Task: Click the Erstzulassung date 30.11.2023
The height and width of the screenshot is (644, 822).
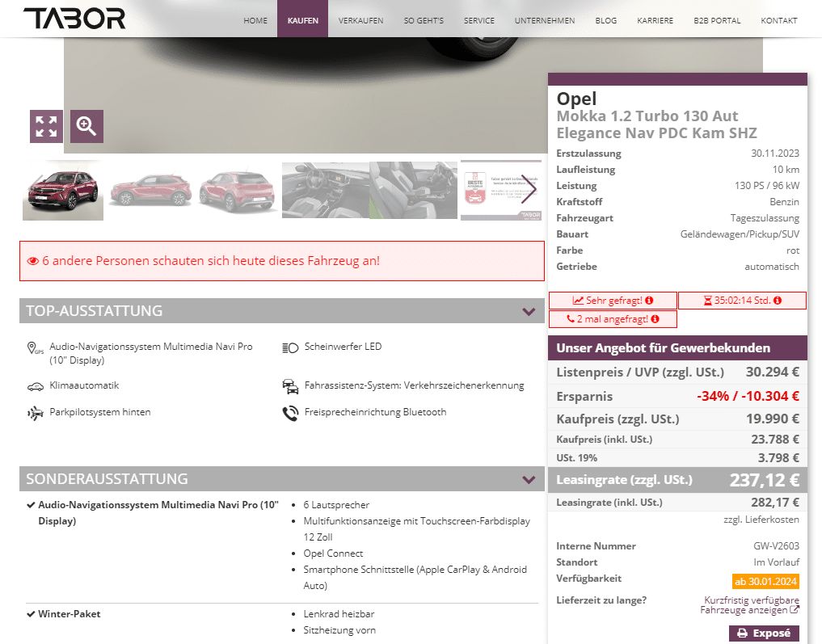Action: pos(775,153)
